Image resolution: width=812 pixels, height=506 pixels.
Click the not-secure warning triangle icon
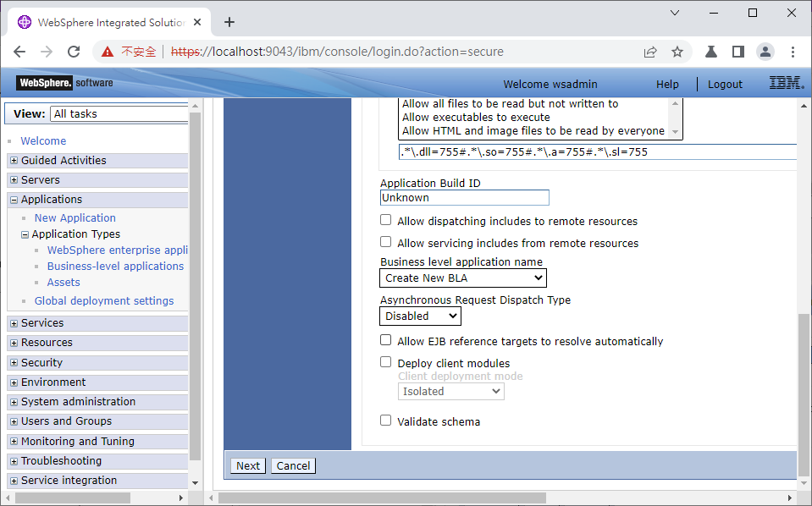pyautogui.click(x=108, y=52)
